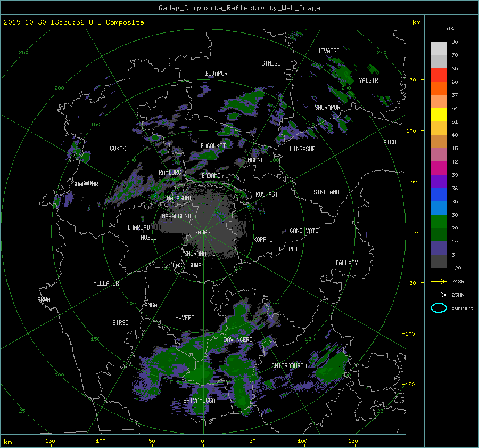
Task: Click the HUBLI city label
Action: click(148, 238)
